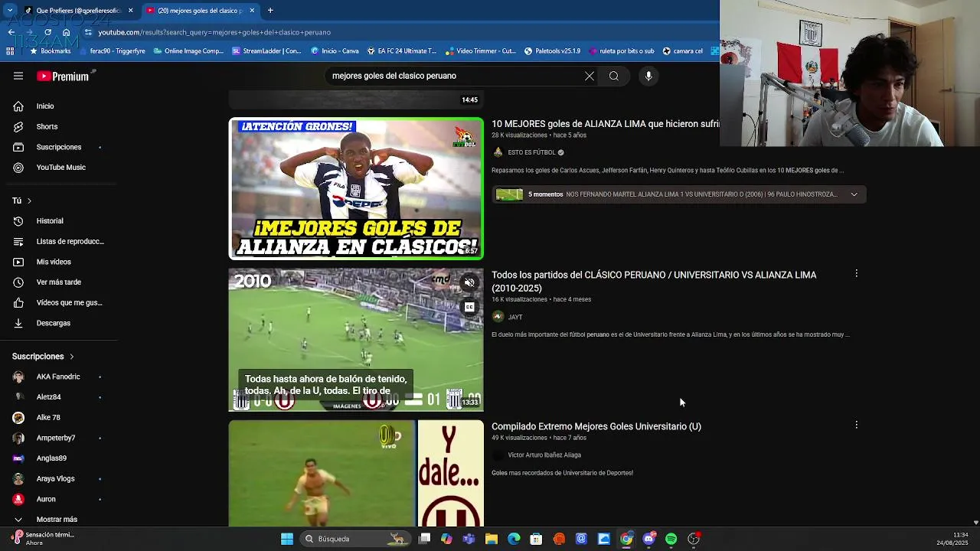Open the Bookmarks folder in the bookmarks bar
980x551 pixels.
(x=50, y=51)
